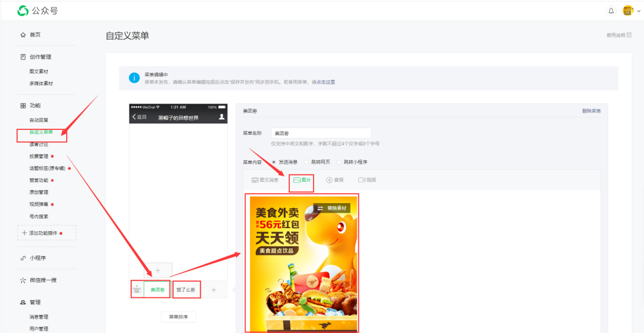Screen dimensions: 644x333
Task: Click the 替换素材 button
Action: tap(332, 208)
